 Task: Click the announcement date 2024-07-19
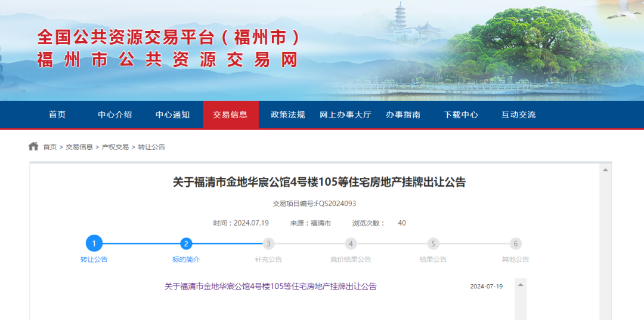pyautogui.click(x=487, y=287)
